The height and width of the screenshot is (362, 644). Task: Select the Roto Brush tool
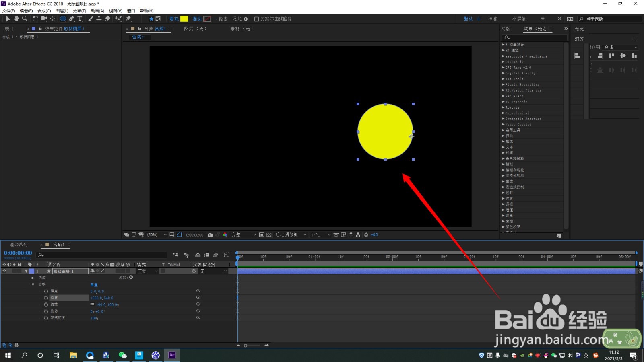[x=118, y=19]
